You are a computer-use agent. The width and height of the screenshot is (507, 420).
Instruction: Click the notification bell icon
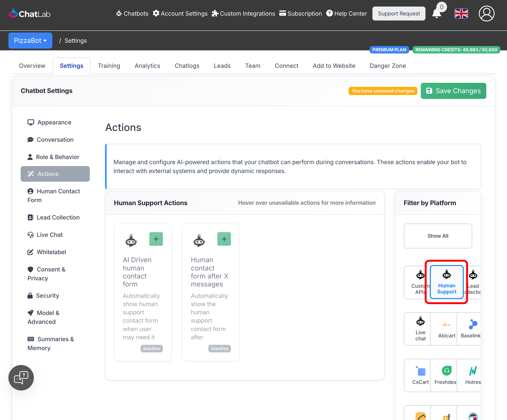pos(436,14)
